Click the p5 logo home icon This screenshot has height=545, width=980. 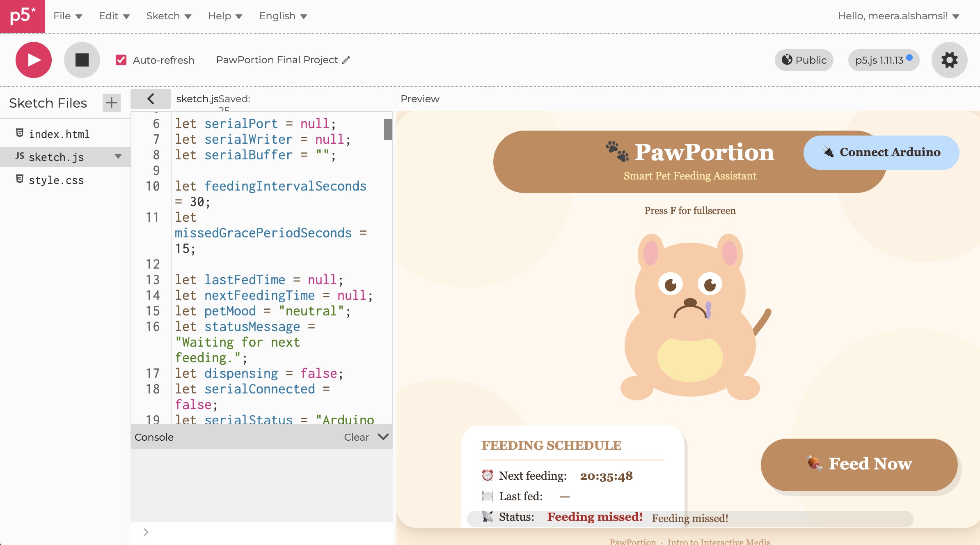click(23, 16)
